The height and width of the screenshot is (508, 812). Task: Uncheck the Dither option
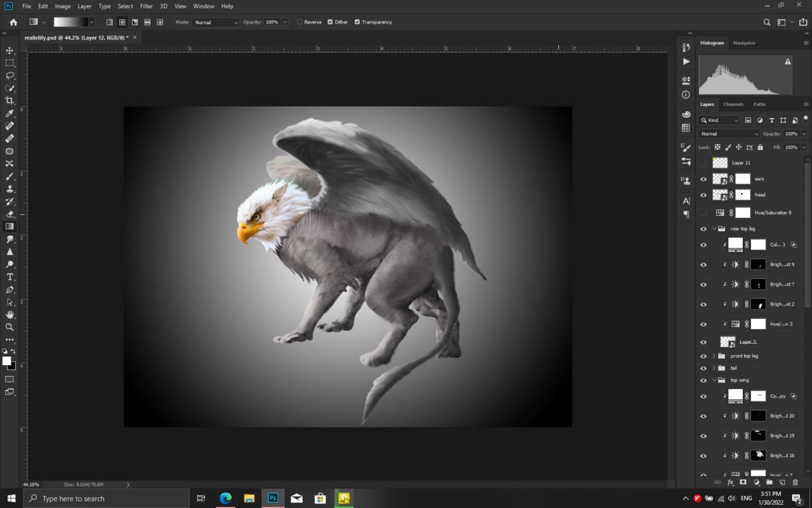click(330, 22)
